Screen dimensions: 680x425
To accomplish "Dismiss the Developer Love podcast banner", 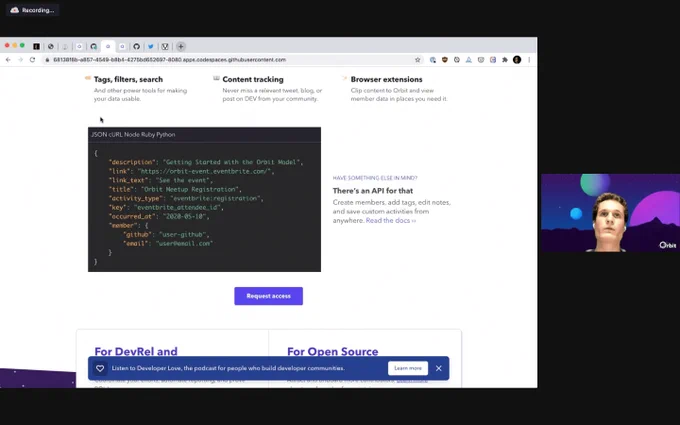I will (x=439, y=368).
